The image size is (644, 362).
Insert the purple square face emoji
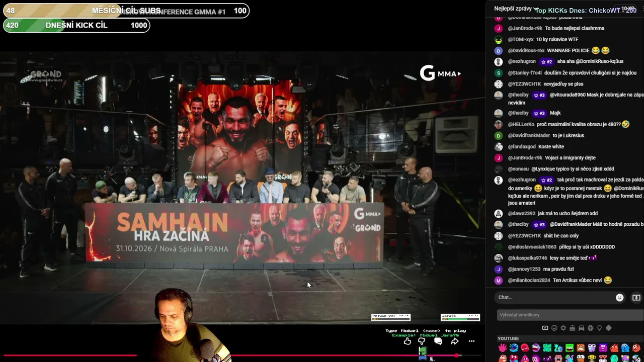603,348
